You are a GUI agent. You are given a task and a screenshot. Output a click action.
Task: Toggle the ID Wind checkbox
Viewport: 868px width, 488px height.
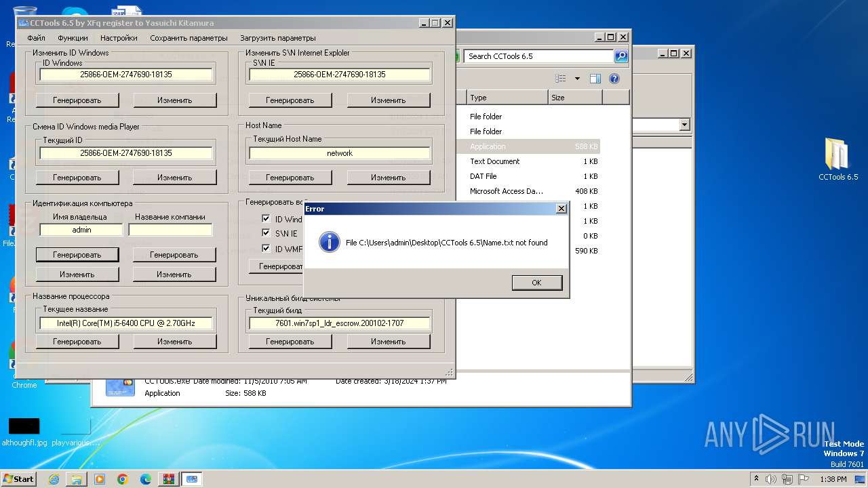(267, 219)
